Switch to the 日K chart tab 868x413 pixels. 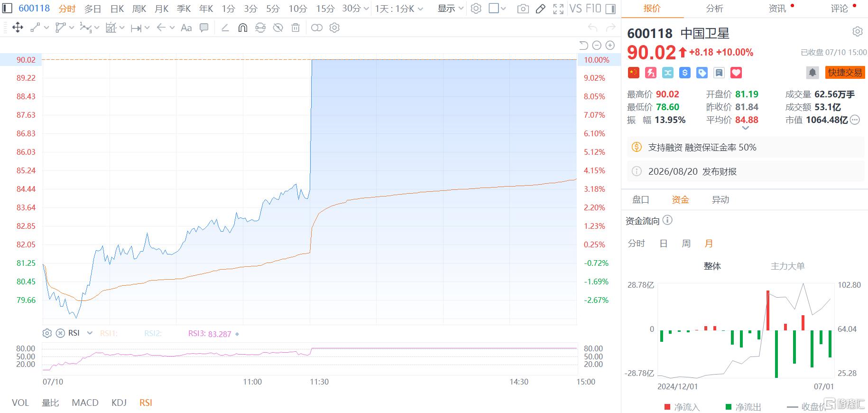coord(117,9)
